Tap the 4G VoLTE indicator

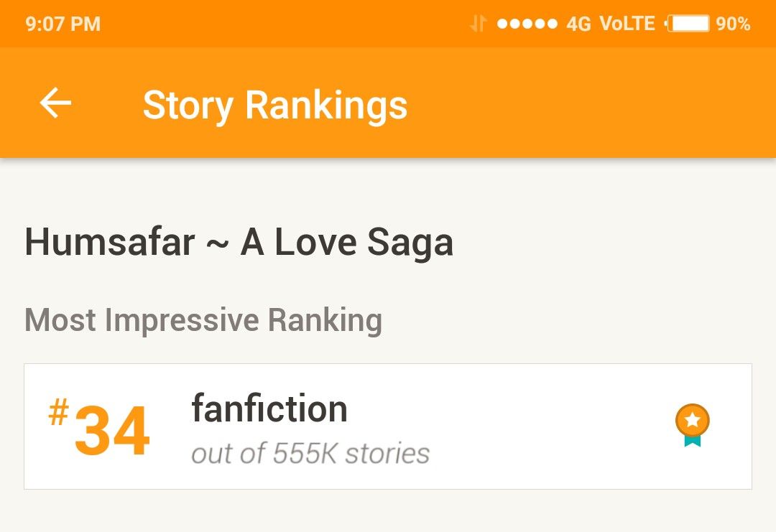point(610,23)
